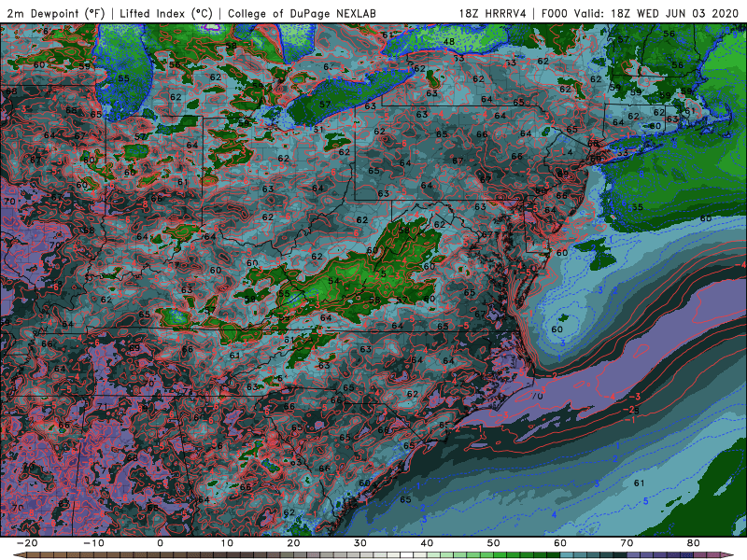This screenshot has height=560, width=747.
Task: Click the '20' label on the color scale
Action: tap(293, 543)
